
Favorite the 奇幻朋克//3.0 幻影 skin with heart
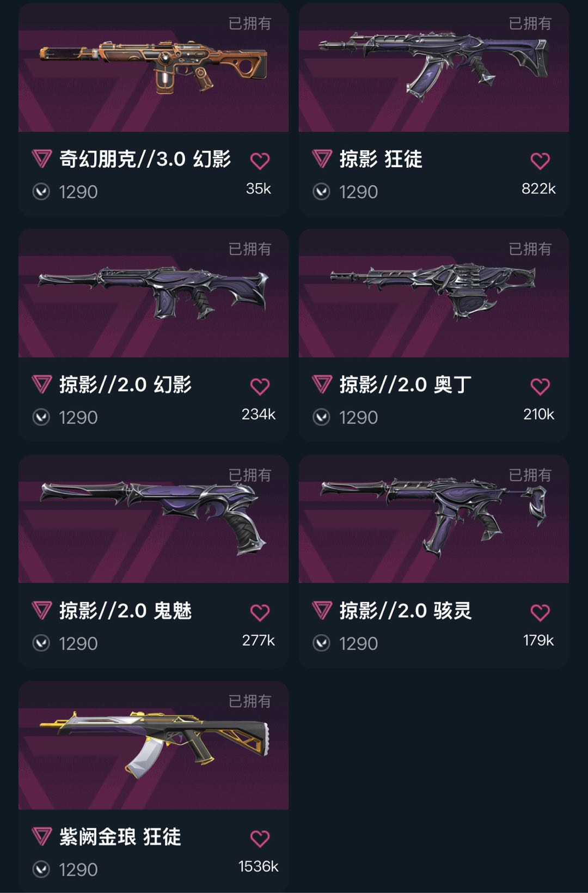click(x=260, y=161)
